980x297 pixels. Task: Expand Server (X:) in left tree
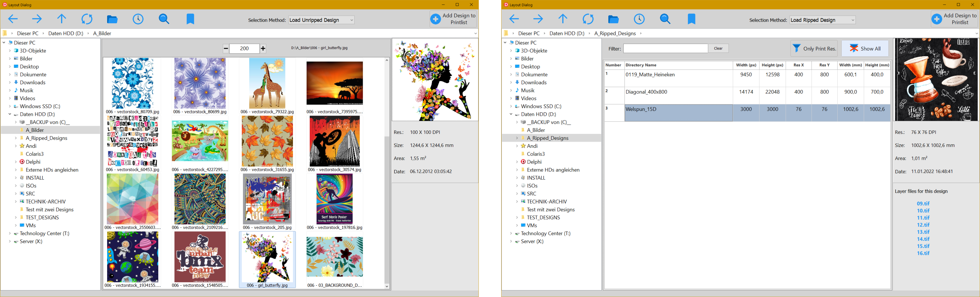click(10, 241)
